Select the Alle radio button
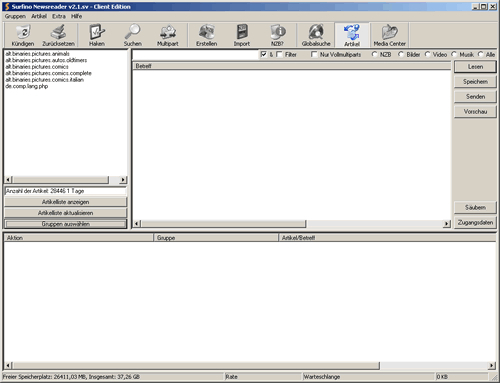The image size is (500, 383). 481,54
